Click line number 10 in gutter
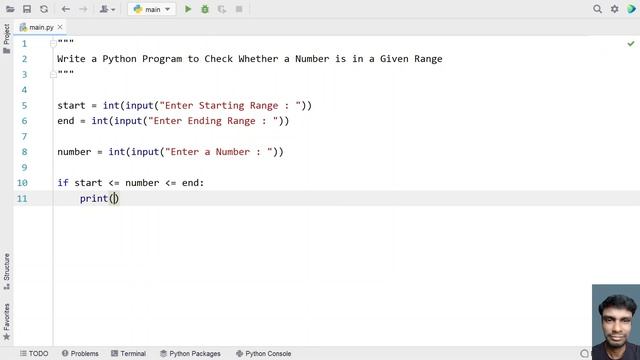The image size is (640, 360). click(x=22, y=183)
